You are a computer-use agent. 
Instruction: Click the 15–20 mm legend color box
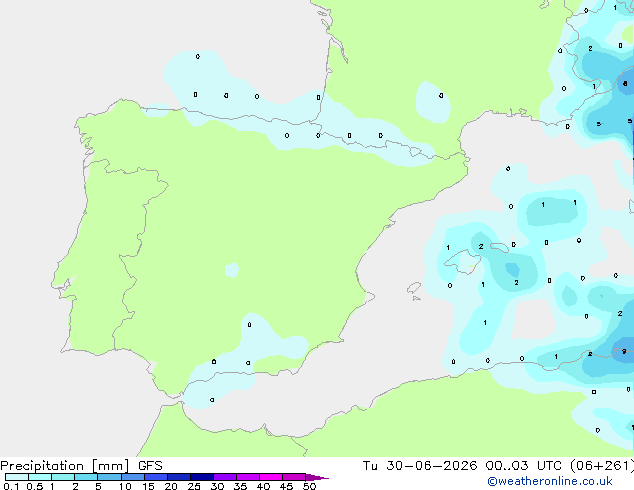click(x=156, y=477)
